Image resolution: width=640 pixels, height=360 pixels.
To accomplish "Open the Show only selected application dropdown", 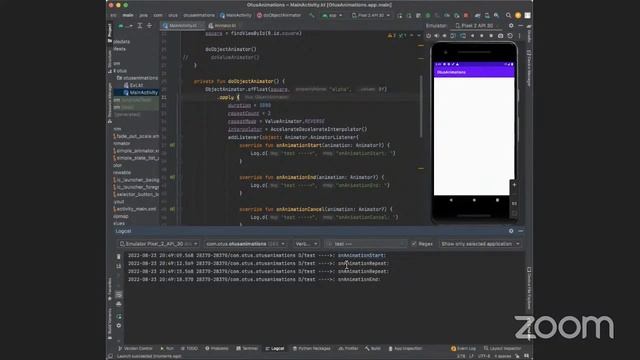I will point(480,244).
